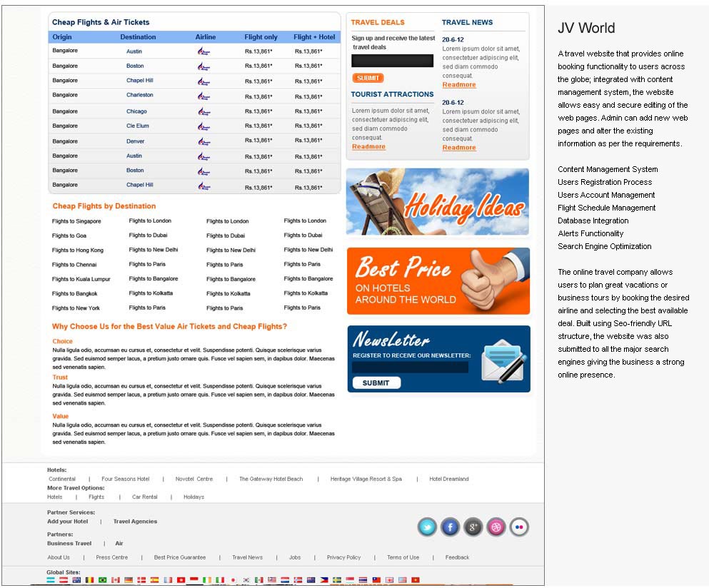709x588 pixels.
Task: Select the Spain flag global site
Action: (x=154, y=580)
